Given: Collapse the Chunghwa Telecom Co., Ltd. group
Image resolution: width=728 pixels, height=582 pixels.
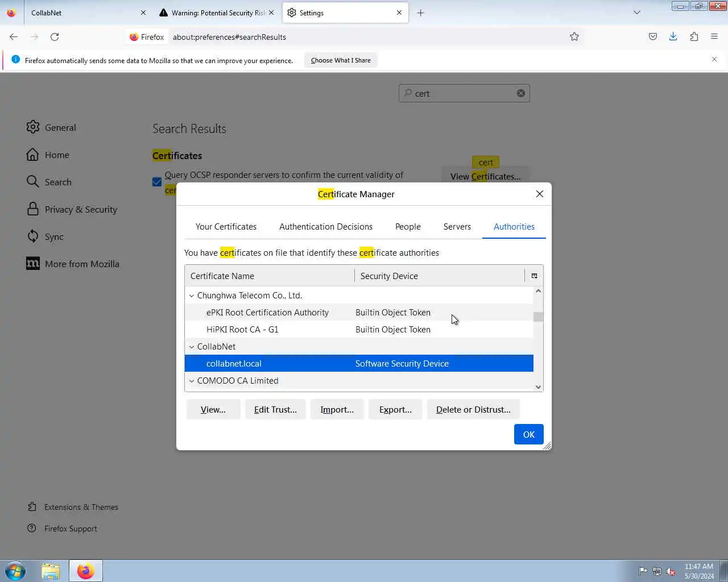Looking at the screenshot, I should click(192, 296).
